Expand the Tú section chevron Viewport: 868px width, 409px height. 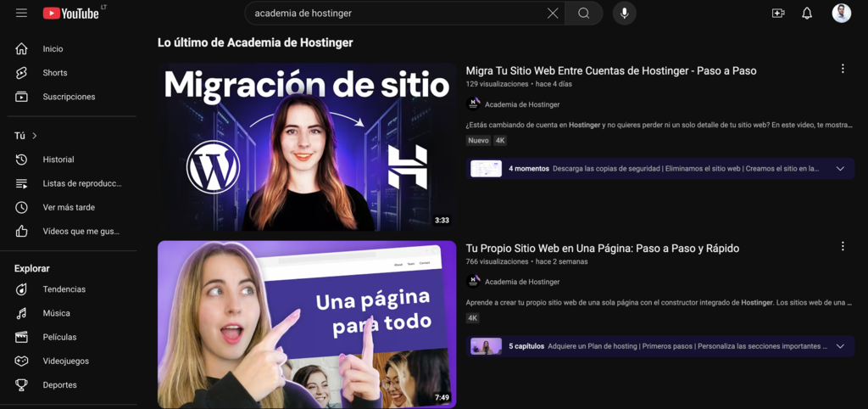(x=34, y=136)
